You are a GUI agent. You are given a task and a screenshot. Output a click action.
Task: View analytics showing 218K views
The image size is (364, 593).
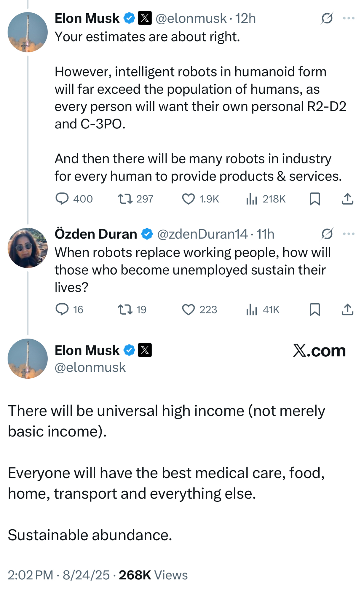click(x=252, y=199)
